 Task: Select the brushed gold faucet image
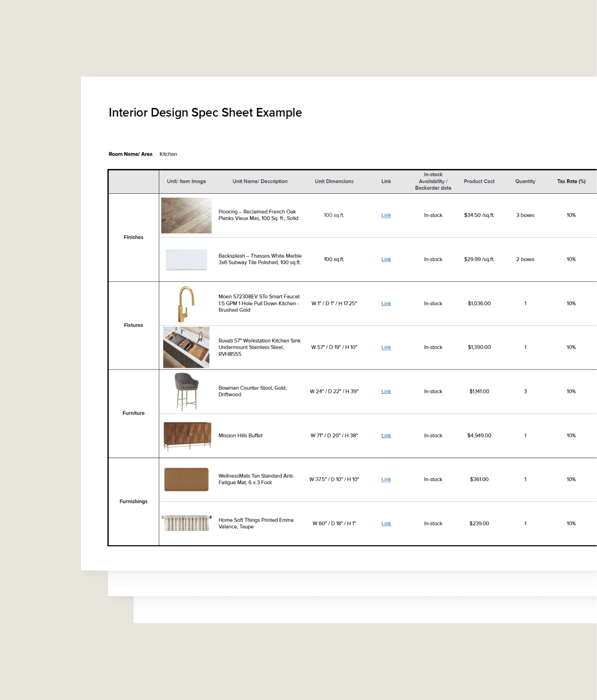186,304
